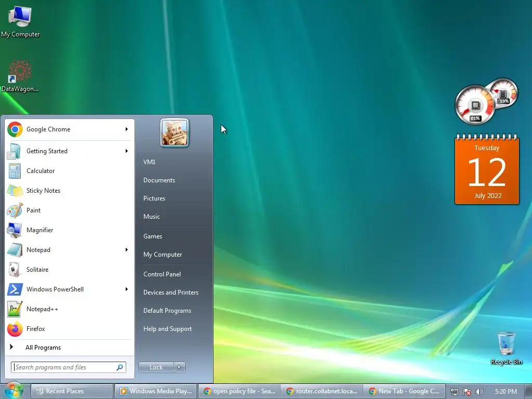Open the Sticky Notes icon
This screenshot has width=532, height=399.
[15, 191]
